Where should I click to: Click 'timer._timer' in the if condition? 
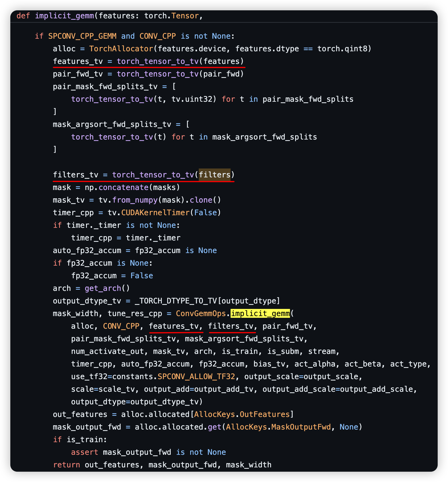[x=94, y=225]
